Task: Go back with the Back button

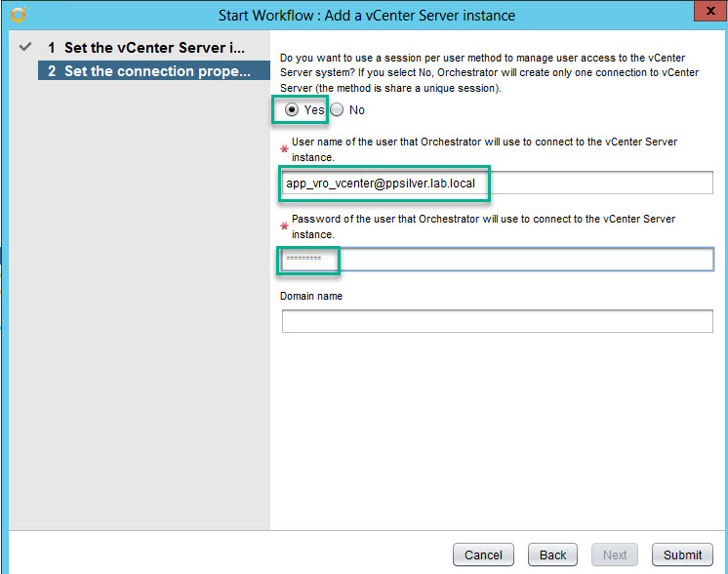Action: pos(552,554)
